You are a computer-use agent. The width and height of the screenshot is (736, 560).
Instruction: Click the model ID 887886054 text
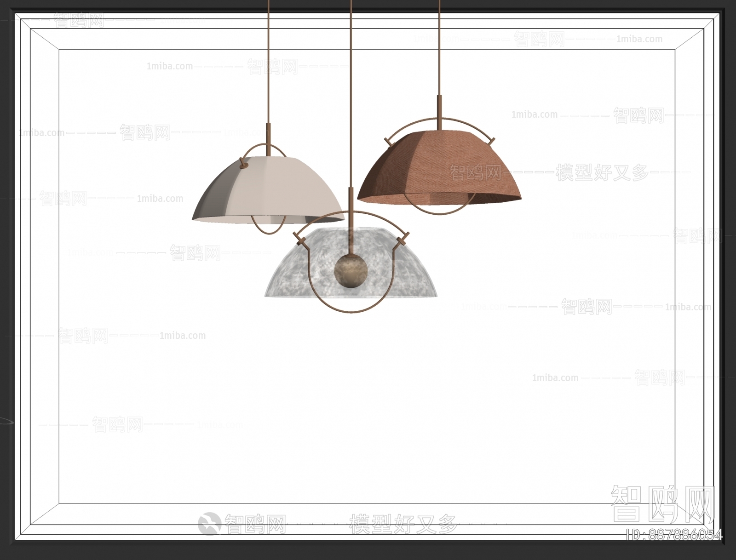coord(675,535)
